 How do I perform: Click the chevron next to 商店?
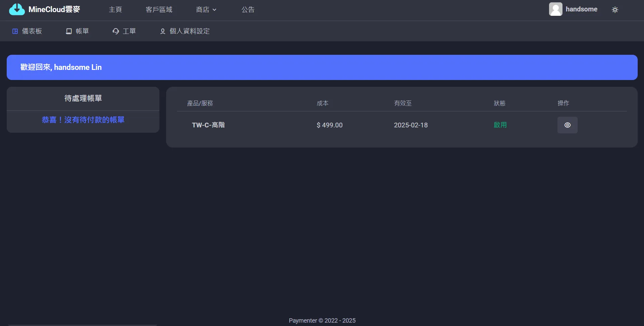(x=214, y=10)
